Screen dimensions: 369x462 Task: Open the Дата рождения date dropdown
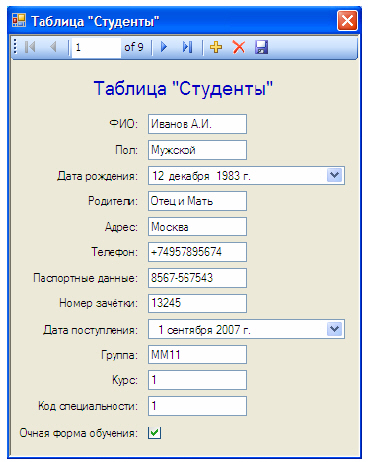coord(335,175)
